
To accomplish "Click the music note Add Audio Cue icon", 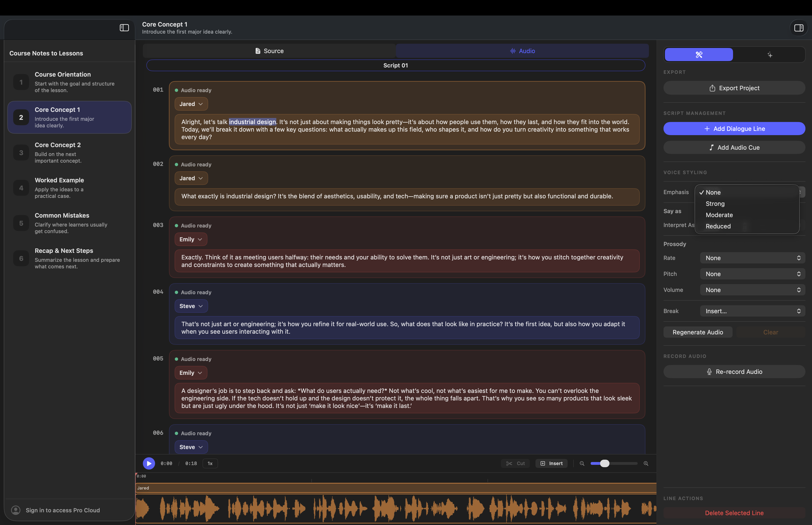I will pyautogui.click(x=711, y=147).
